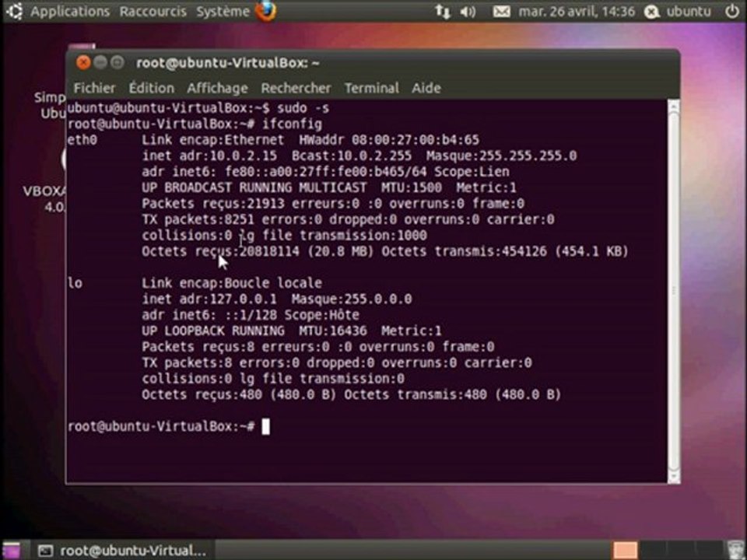Open the trash icon in bottom panel
The height and width of the screenshot is (560, 747).
click(737, 551)
